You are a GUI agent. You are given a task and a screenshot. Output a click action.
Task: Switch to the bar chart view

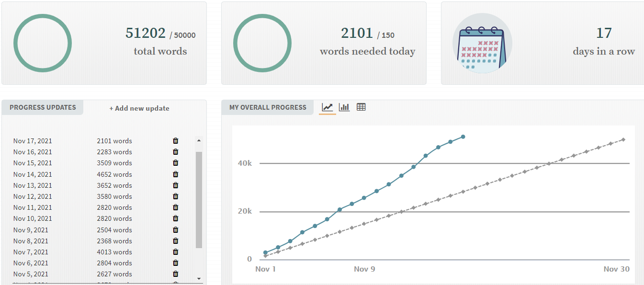(344, 107)
